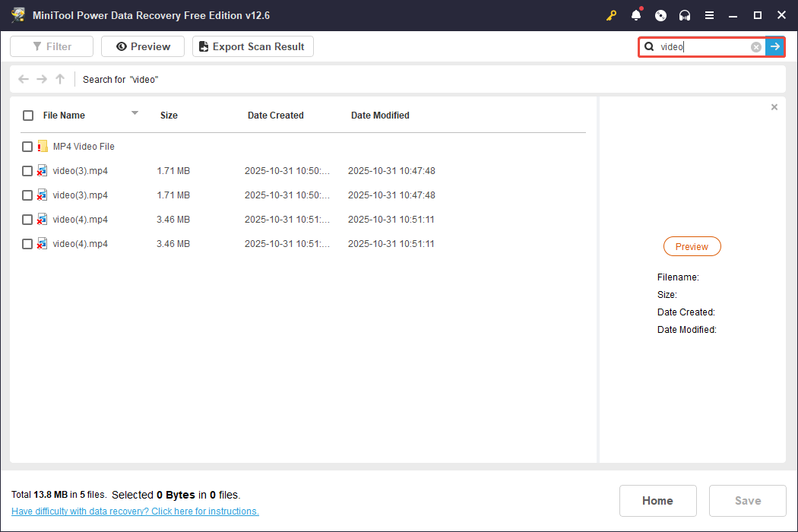This screenshot has width=798, height=532.
Task: Check the last video(4).mp4 checkbox
Action: pos(27,243)
